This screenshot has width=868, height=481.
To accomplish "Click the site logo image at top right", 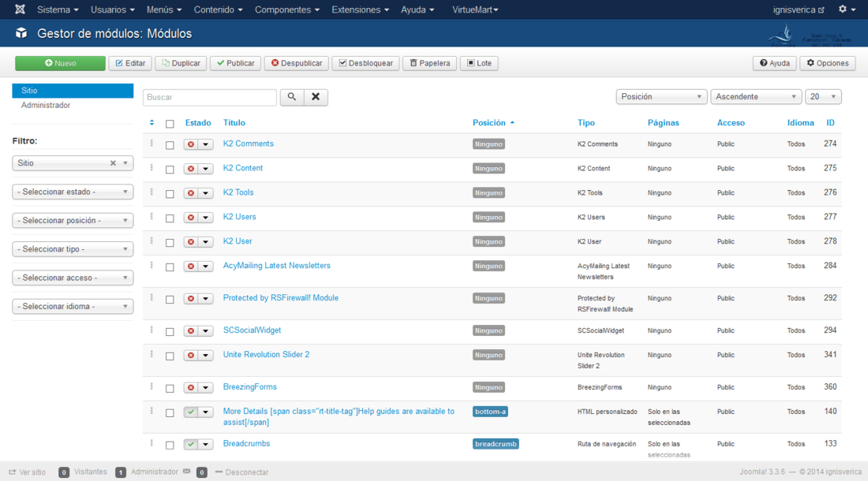I will click(x=810, y=35).
